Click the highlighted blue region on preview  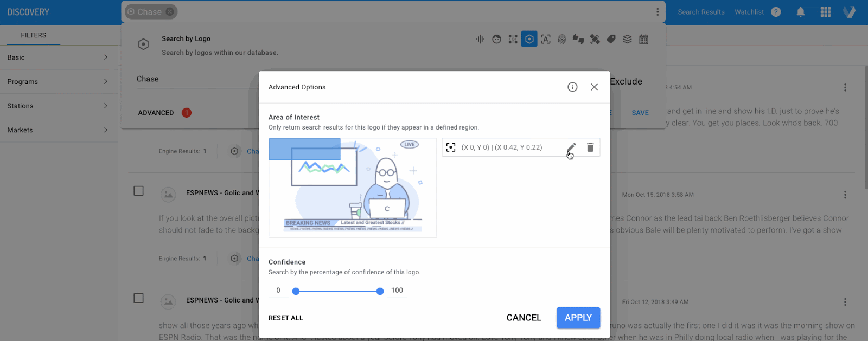point(304,149)
